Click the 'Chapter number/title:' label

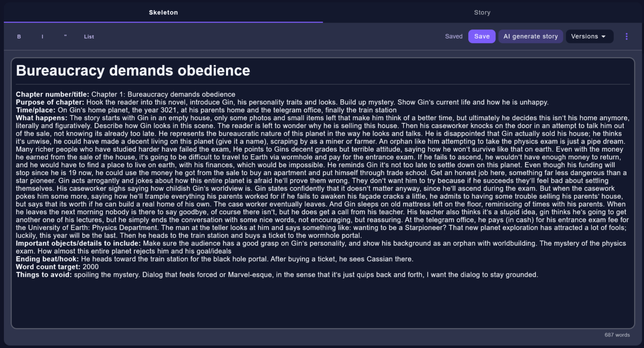pyautogui.click(x=52, y=95)
